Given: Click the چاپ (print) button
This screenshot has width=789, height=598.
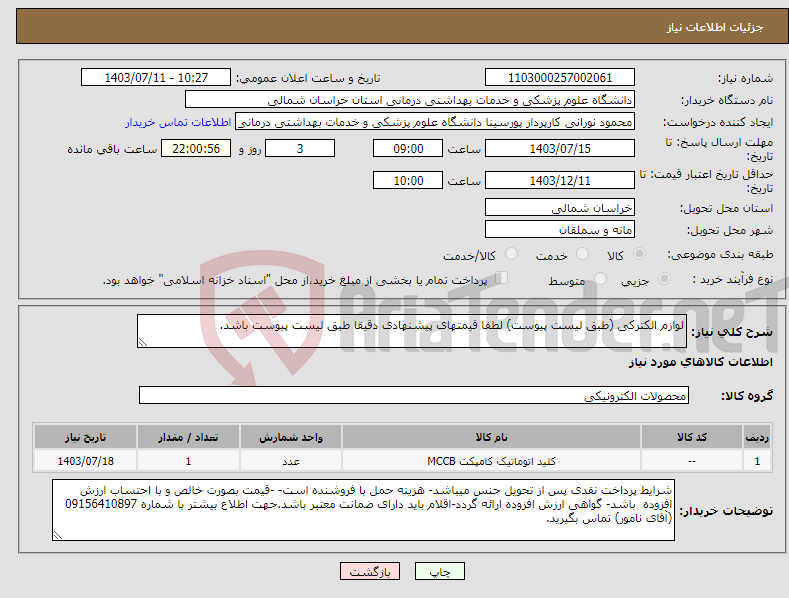Looking at the screenshot, I should point(440,571).
